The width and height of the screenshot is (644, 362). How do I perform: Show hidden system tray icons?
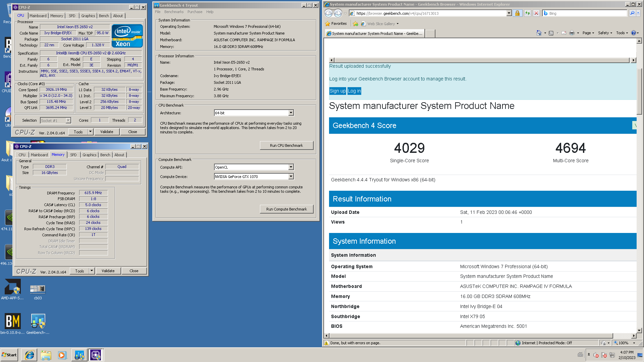click(x=589, y=355)
